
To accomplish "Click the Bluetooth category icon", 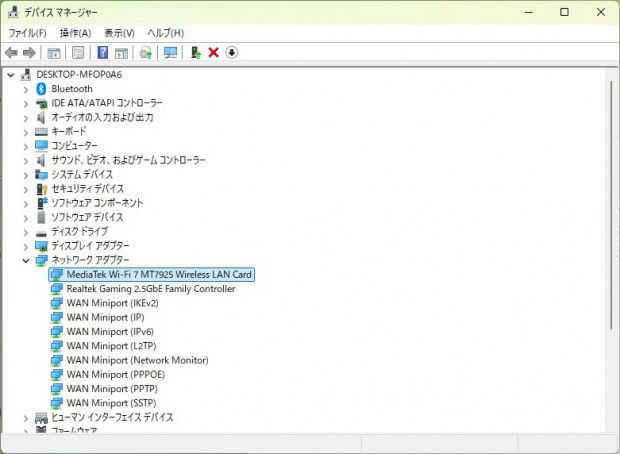I will click(41, 89).
